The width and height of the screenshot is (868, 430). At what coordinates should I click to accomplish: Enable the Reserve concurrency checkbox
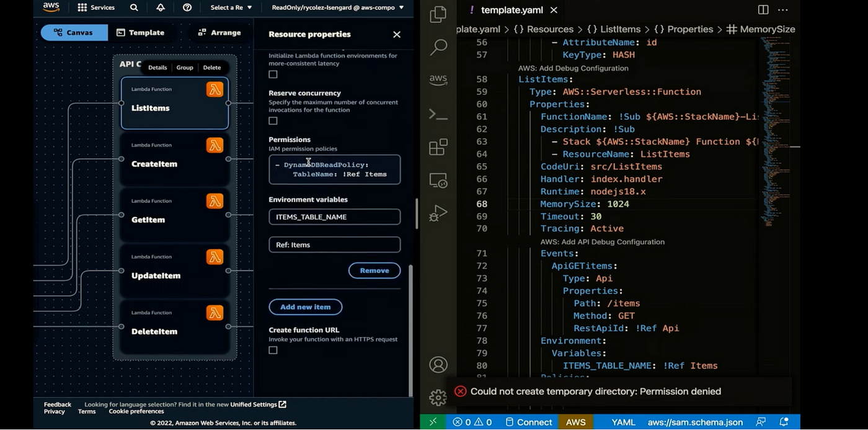(273, 121)
